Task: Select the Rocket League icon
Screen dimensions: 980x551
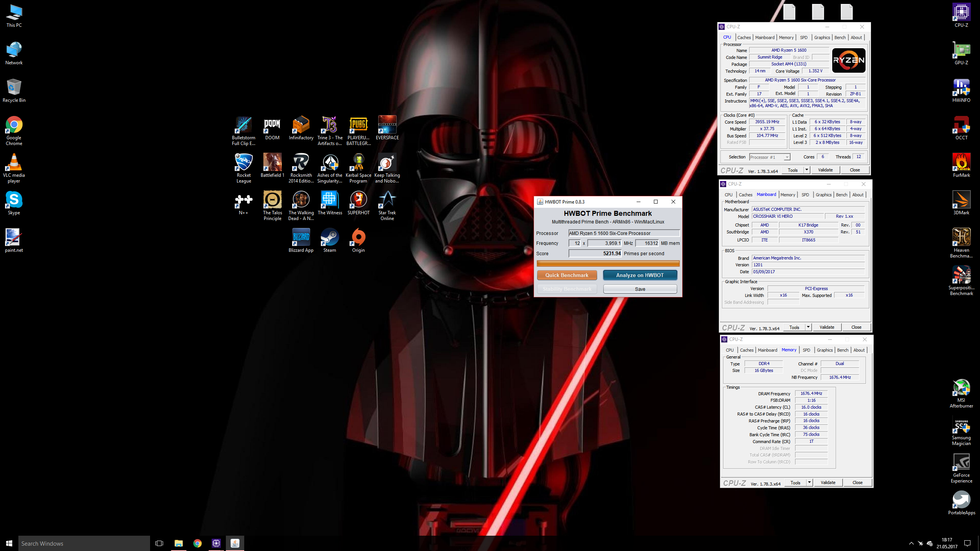Action: click(243, 168)
